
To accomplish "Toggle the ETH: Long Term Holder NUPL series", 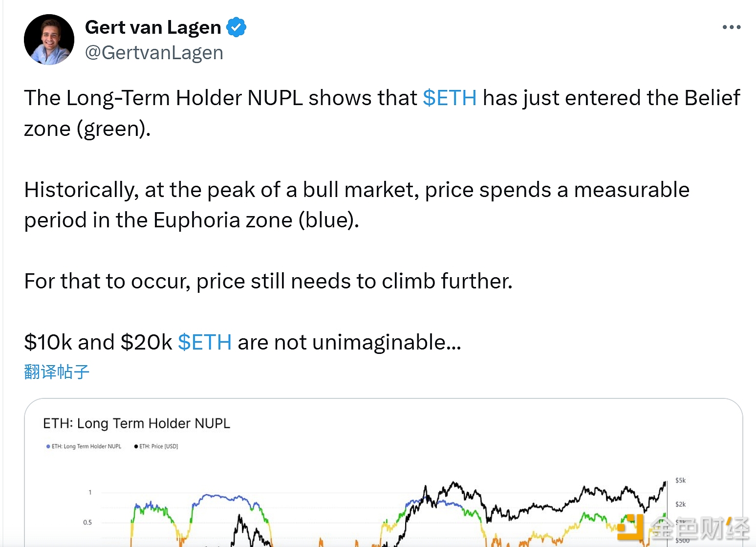I will point(86,446).
